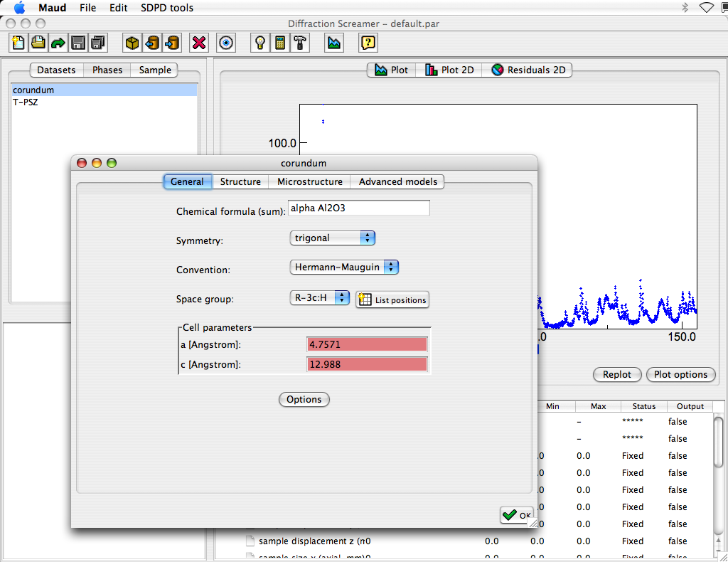Open the Symmetry dropdown showing trigonal

pyautogui.click(x=332, y=238)
